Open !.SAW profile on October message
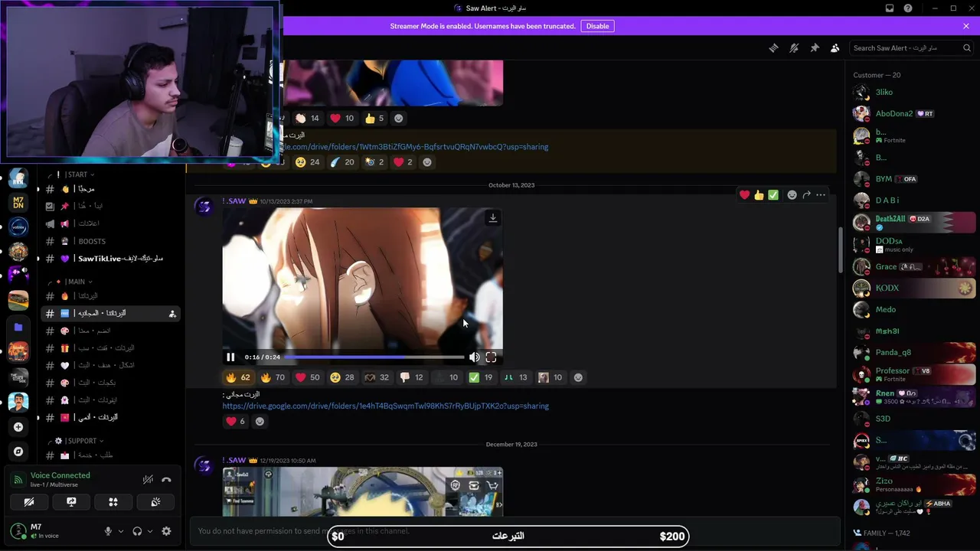The height and width of the screenshot is (551, 980). point(234,201)
